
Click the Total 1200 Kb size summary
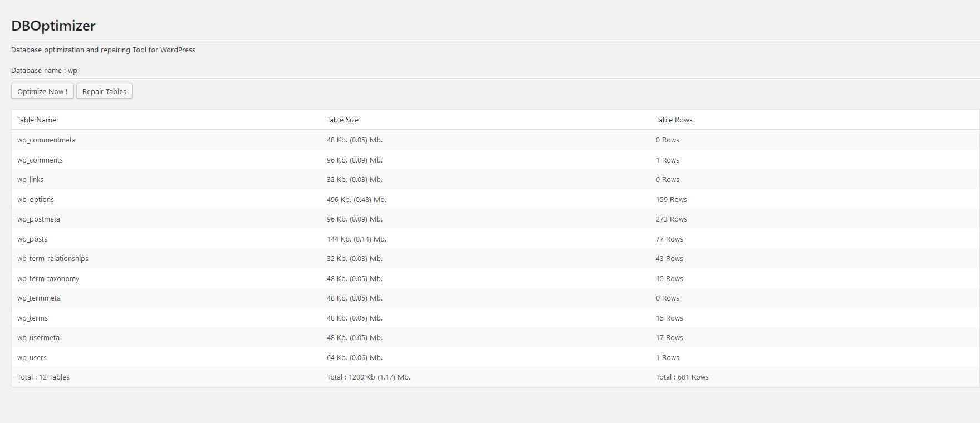point(369,377)
